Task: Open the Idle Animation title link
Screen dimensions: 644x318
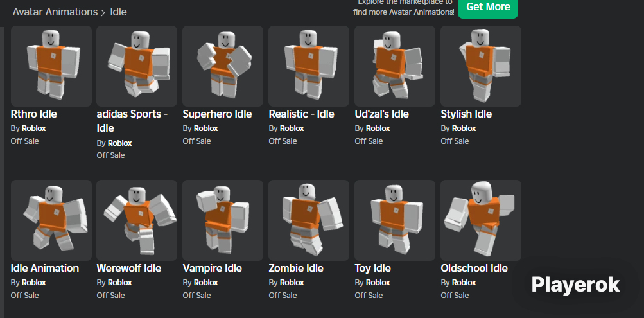Action: (45, 269)
